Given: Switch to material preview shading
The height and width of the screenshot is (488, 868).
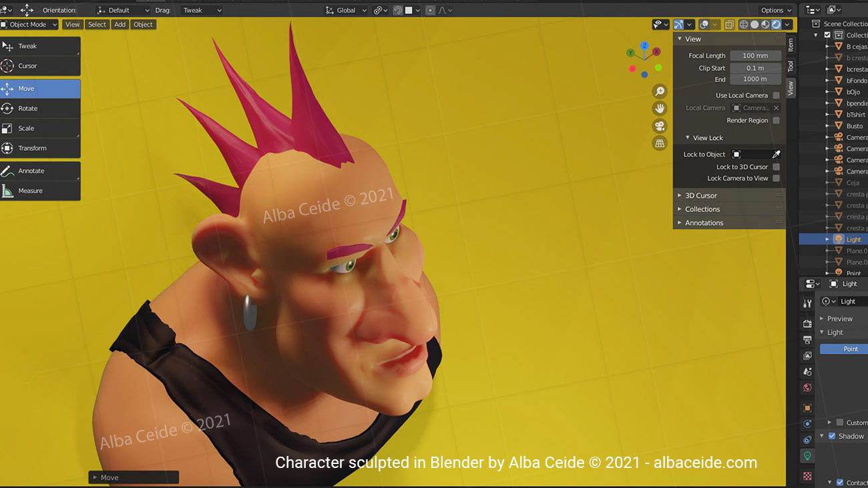Looking at the screenshot, I should point(765,25).
